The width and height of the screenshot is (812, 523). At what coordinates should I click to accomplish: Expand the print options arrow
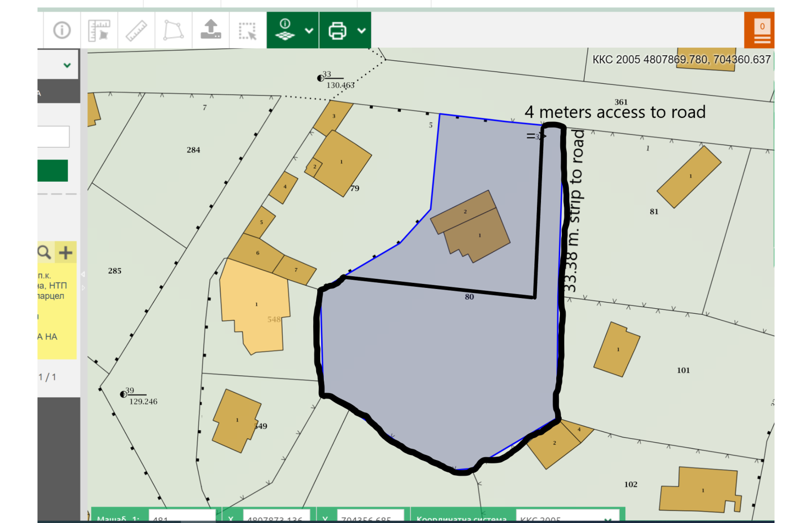pos(361,30)
